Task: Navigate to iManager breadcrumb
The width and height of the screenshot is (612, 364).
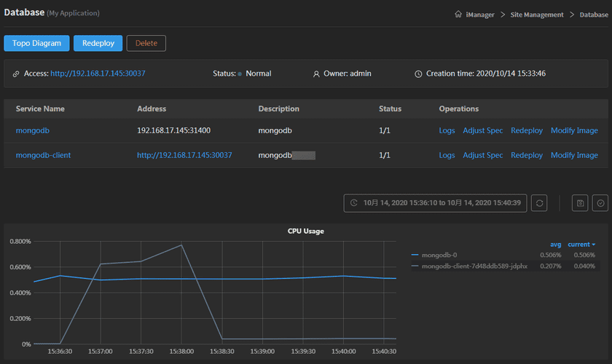Action: point(482,15)
